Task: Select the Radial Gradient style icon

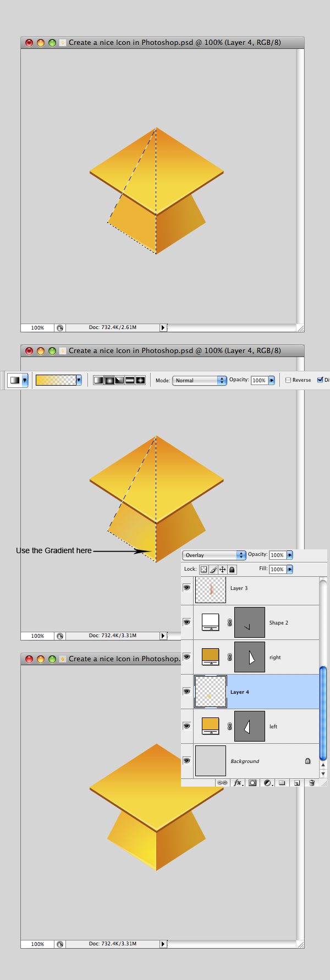Action: point(109,380)
